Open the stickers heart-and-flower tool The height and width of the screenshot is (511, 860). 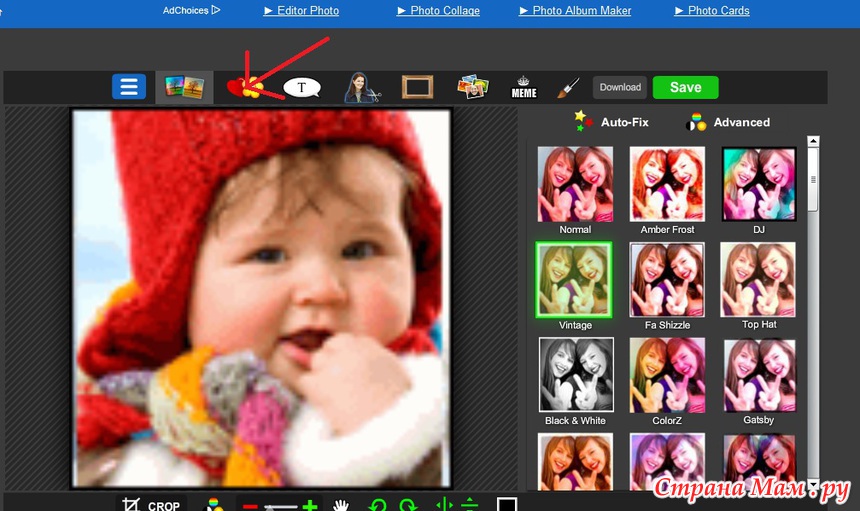coord(245,87)
